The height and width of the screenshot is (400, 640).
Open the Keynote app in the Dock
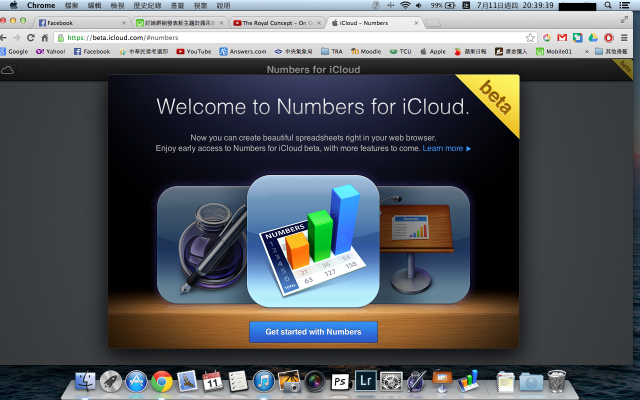[x=442, y=381]
